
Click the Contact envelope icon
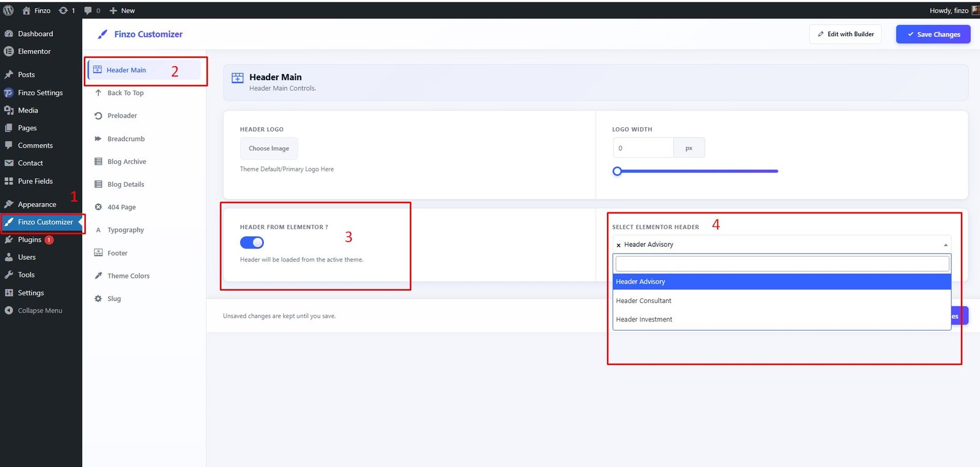(x=9, y=163)
